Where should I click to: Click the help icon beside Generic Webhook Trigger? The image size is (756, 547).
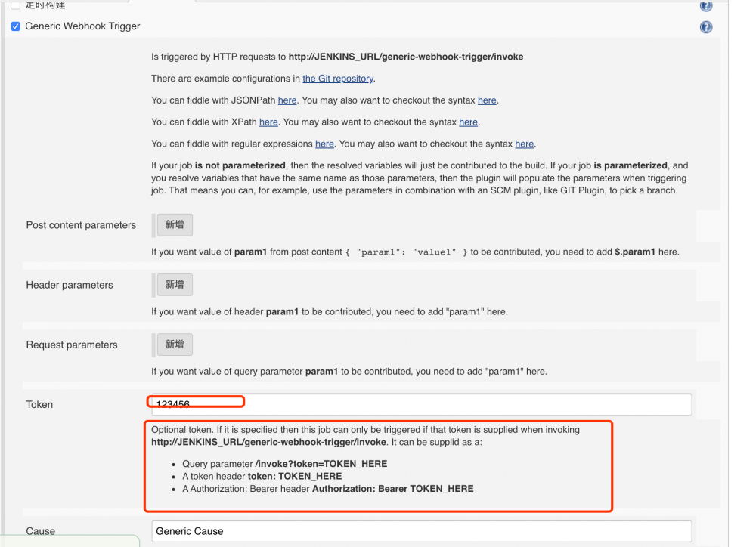[x=705, y=26]
